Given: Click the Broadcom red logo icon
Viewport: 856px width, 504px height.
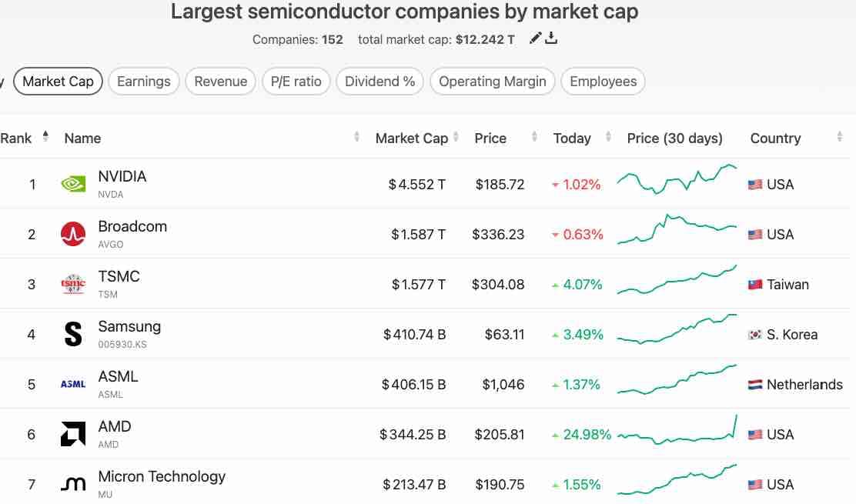Looking at the screenshot, I should click(x=73, y=234).
